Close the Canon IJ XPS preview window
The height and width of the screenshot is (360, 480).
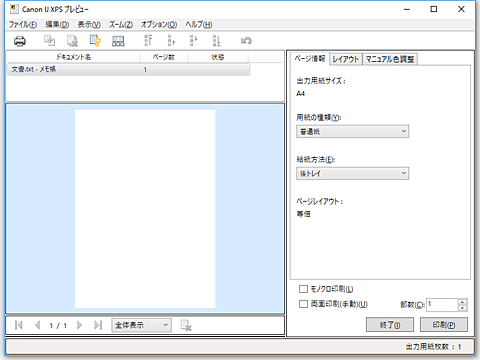461,9
